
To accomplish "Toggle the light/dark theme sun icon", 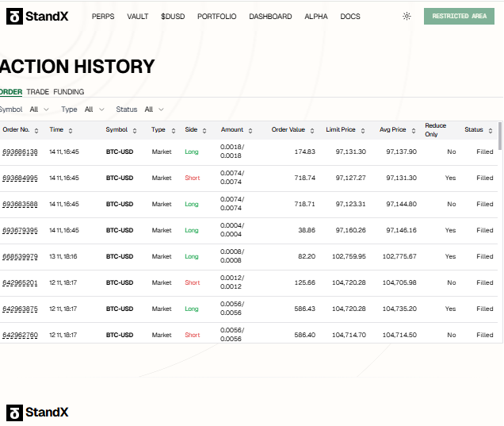I will click(x=407, y=16).
